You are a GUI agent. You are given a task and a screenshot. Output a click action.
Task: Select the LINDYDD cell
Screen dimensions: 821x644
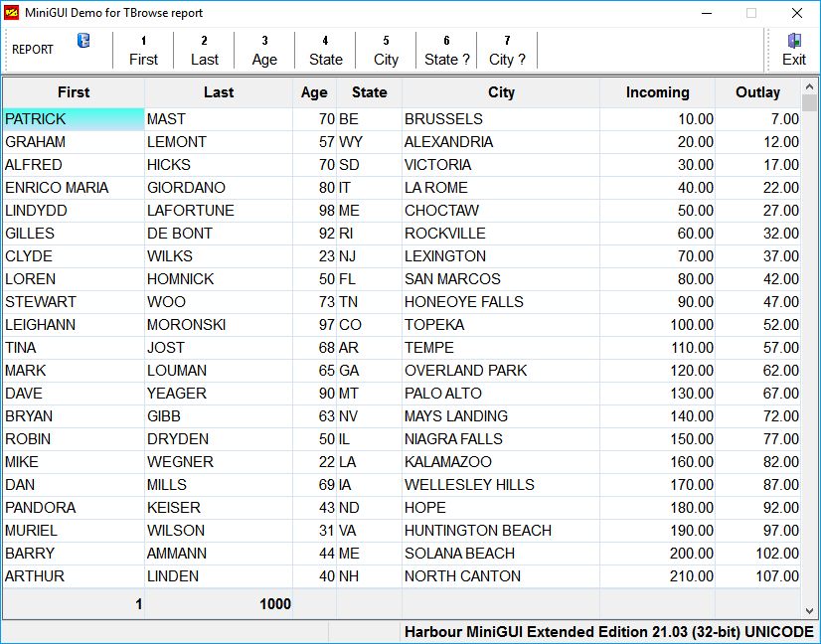coord(74,211)
